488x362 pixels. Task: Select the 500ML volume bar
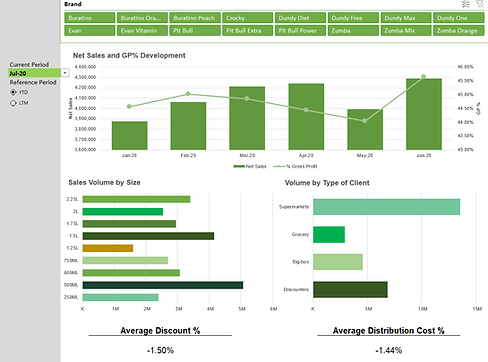pyautogui.click(x=163, y=285)
